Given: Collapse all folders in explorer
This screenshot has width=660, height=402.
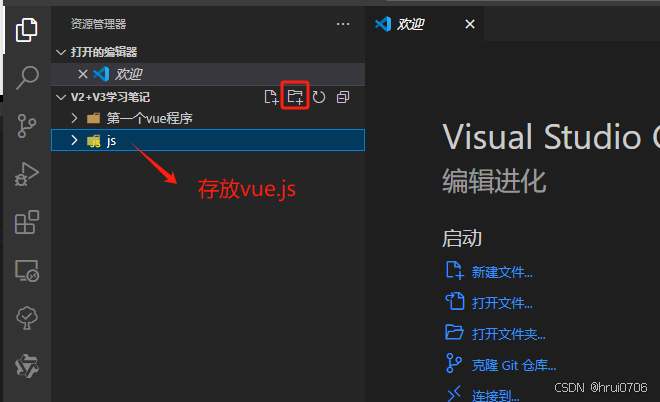Looking at the screenshot, I should click(x=343, y=97).
